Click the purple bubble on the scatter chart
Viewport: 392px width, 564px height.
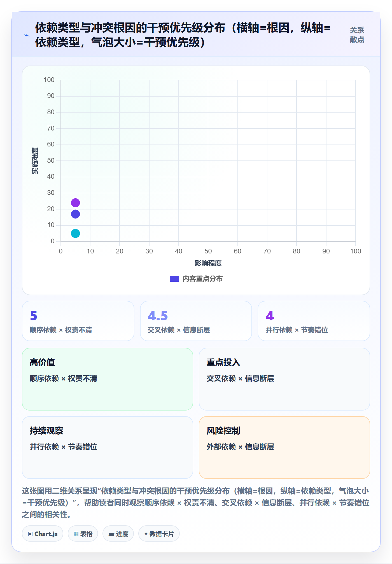click(x=75, y=202)
